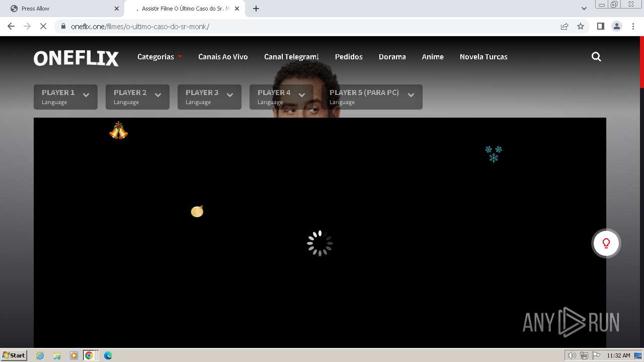Viewport: 644px width, 362px height.
Task: Expand PLAYER 5 (PARA PC) dropdown
Action: pyautogui.click(x=372, y=97)
